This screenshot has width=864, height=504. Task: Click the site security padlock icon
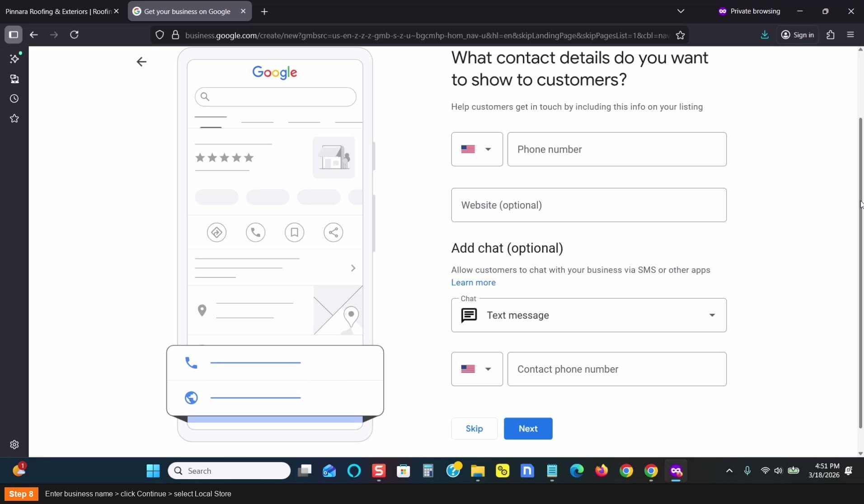click(x=176, y=35)
